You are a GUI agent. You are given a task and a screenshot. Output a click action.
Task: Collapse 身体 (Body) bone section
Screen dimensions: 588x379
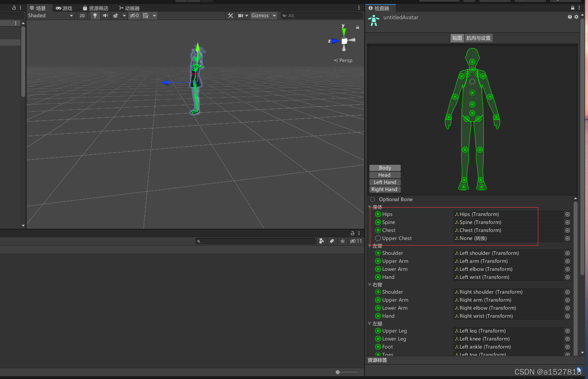tap(370, 207)
